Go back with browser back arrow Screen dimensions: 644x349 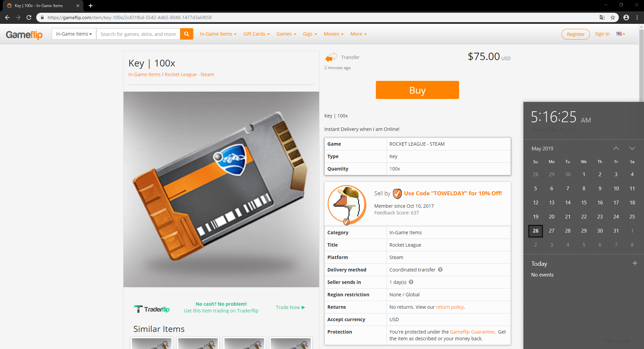7,17
